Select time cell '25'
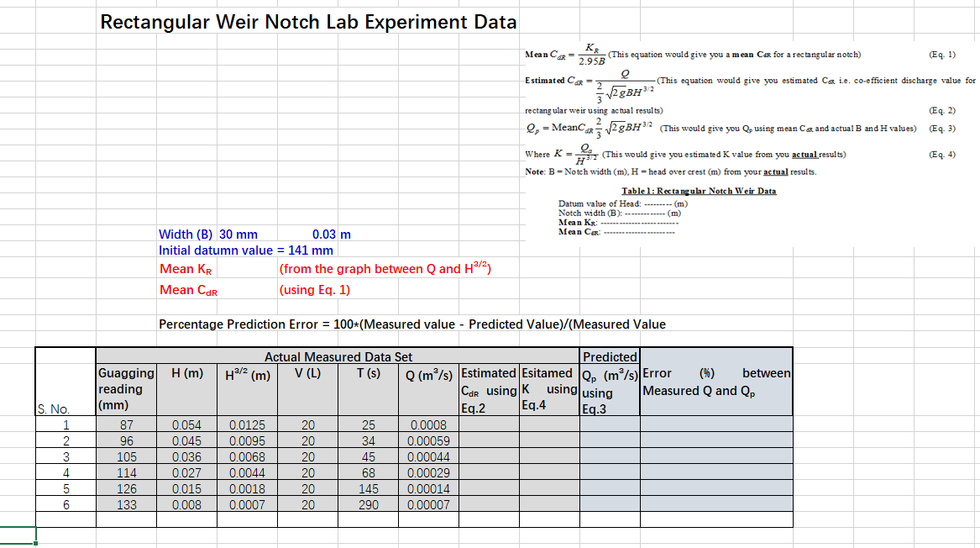 [368, 424]
